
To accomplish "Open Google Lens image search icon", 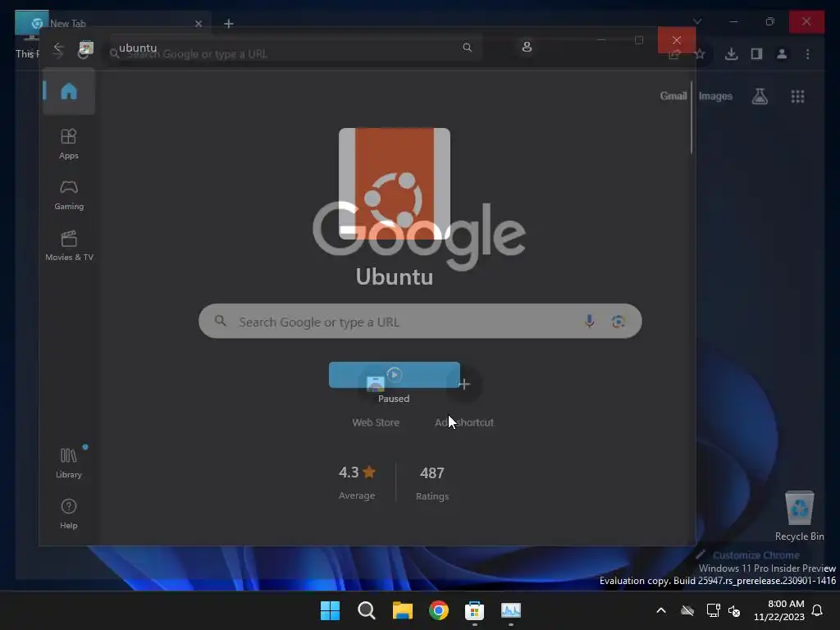I will [x=618, y=322].
